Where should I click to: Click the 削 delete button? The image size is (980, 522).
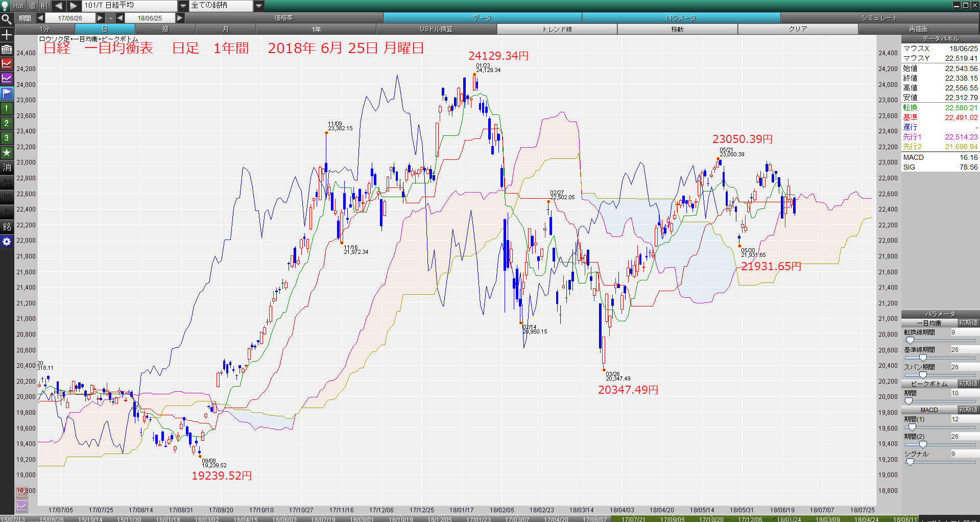(44, 6)
